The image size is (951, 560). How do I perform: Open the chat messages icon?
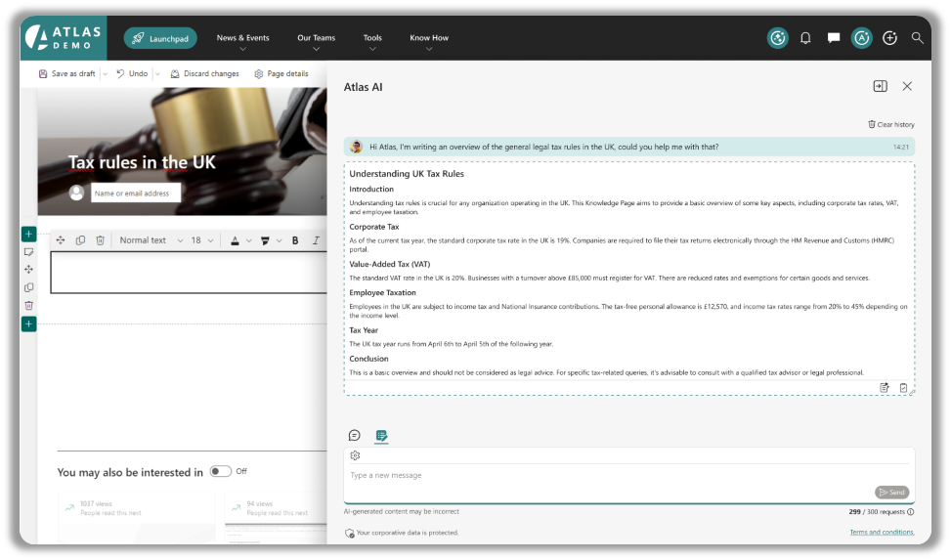coord(834,38)
